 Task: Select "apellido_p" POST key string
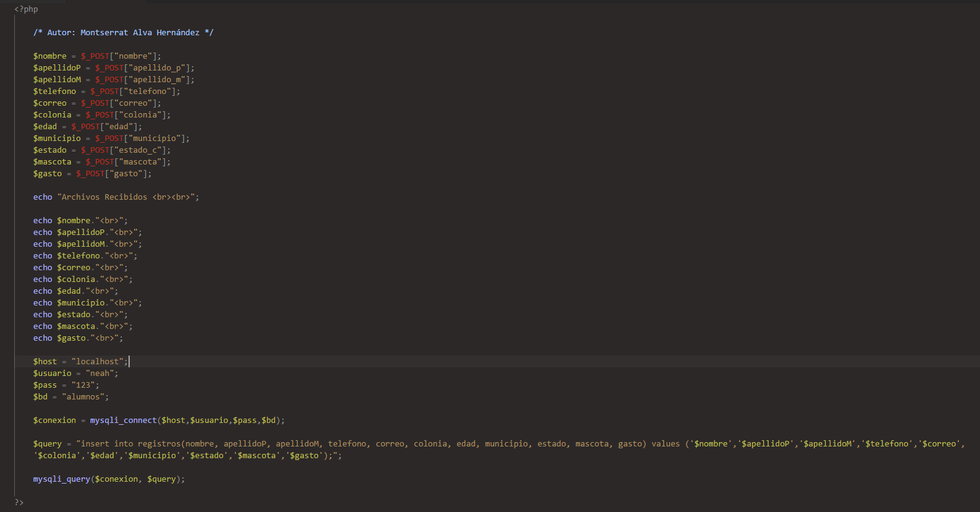click(x=156, y=68)
